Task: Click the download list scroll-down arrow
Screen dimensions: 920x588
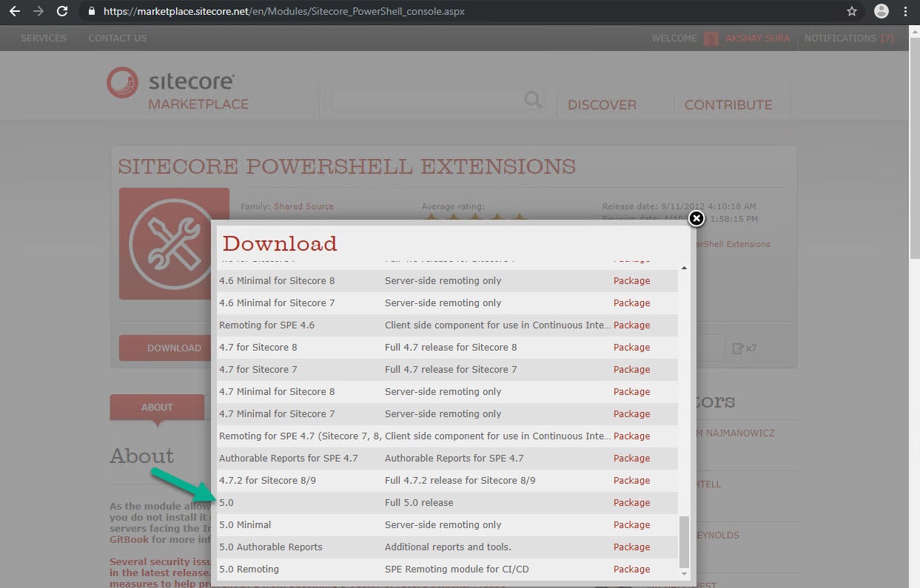Action: tap(684, 574)
